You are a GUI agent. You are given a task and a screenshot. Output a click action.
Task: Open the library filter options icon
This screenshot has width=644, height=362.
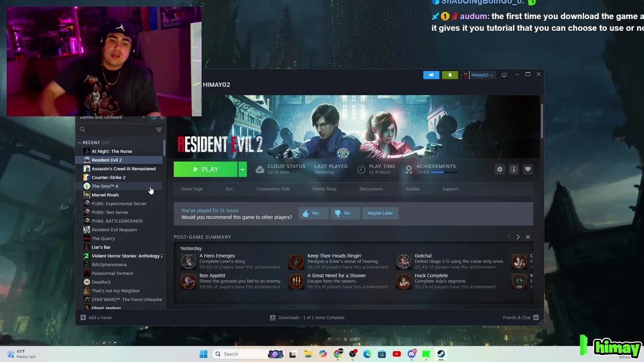(x=159, y=130)
